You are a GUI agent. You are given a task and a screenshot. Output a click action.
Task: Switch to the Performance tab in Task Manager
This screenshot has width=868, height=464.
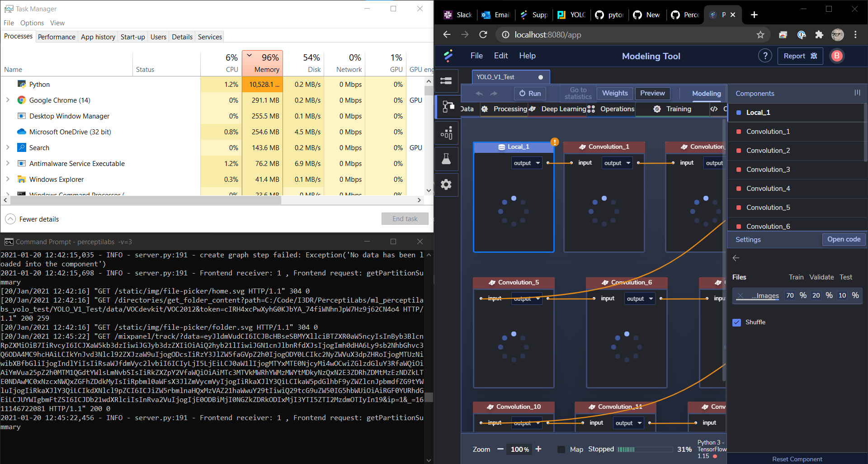tap(56, 37)
